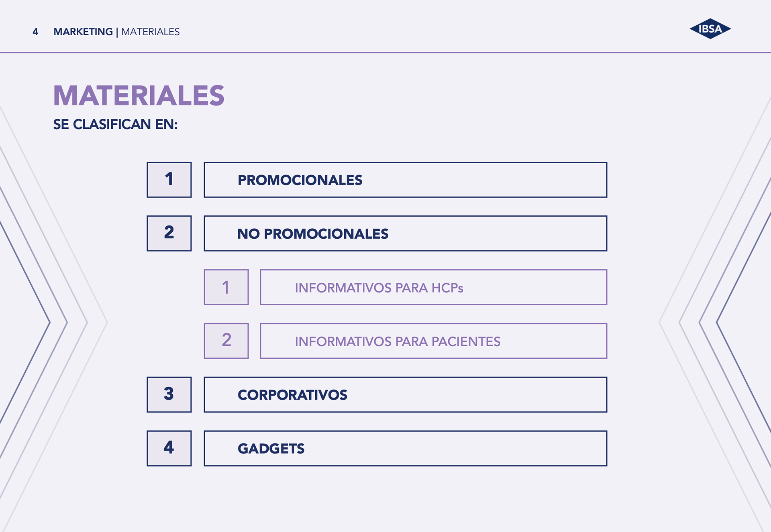Click number 1 box beside PROMOCIONALES
The width and height of the screenshot is (771, 532).
169,180
